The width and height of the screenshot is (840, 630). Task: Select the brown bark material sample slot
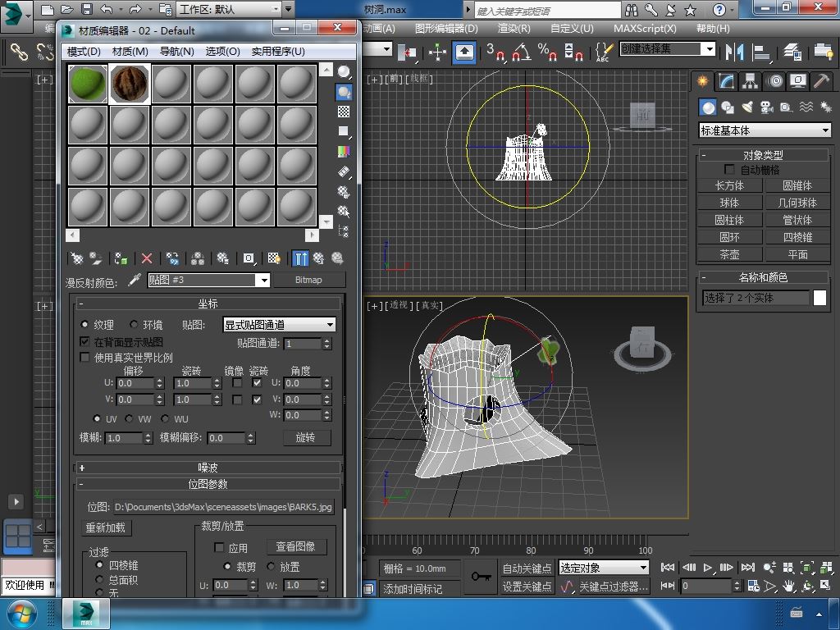[x=130, y=84]
